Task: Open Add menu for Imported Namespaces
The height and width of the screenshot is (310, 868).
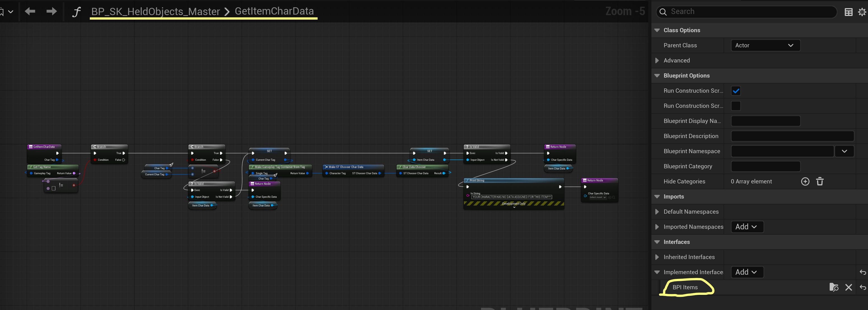Action: coord(747,227)
